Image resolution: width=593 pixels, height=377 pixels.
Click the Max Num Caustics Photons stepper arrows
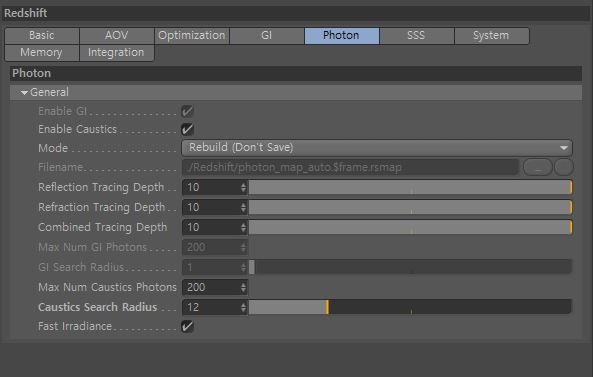pyautogui.click(x=244, y=287)
